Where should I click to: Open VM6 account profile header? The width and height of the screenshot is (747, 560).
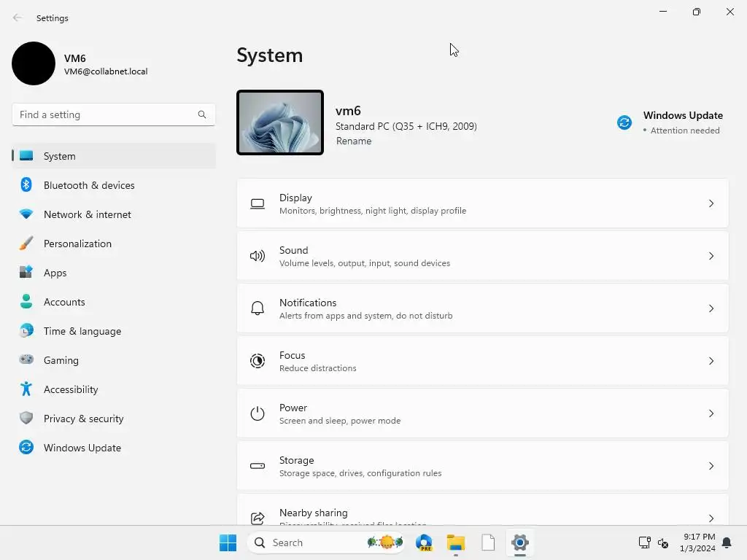(80, 63)
